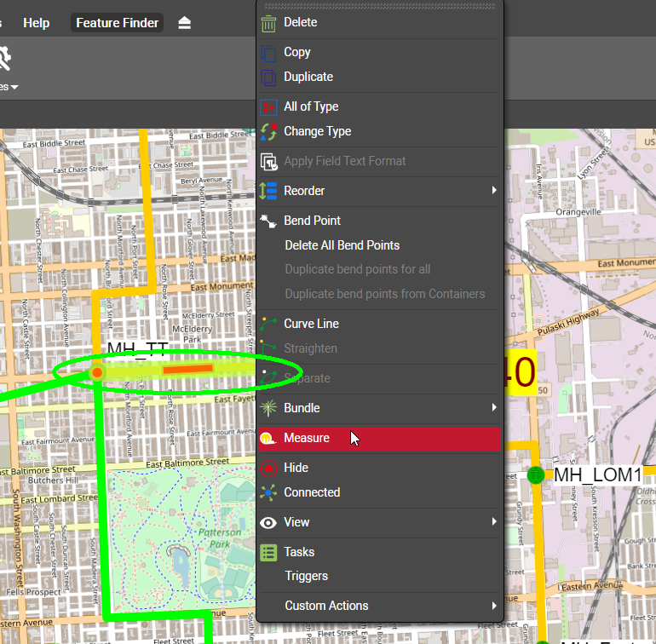Click the Change Type icon

(268, 132)
